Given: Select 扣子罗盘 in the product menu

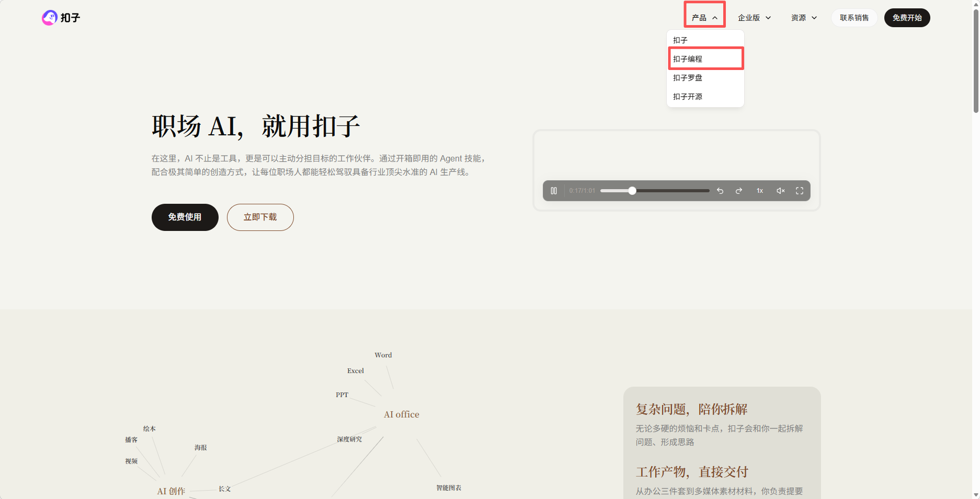Looking at the screenshot, I should pos(705,78).
